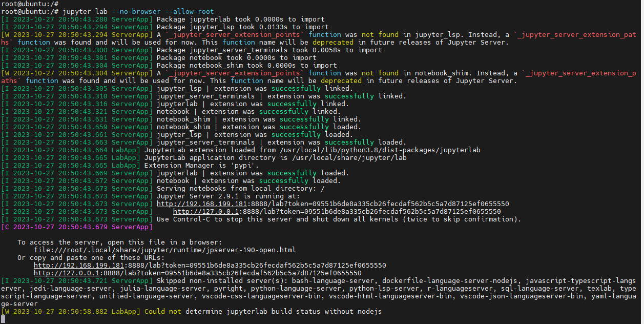Click 'notebook | extension was successfully loaded.'
Image resolution: width=644 pixels, height=324 pixels.
coord(248,180)
